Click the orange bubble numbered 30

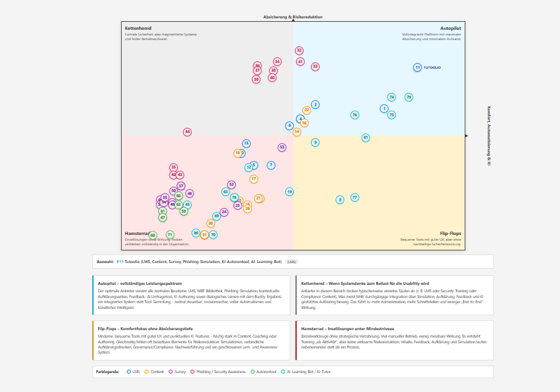click(x=211, y=224)
